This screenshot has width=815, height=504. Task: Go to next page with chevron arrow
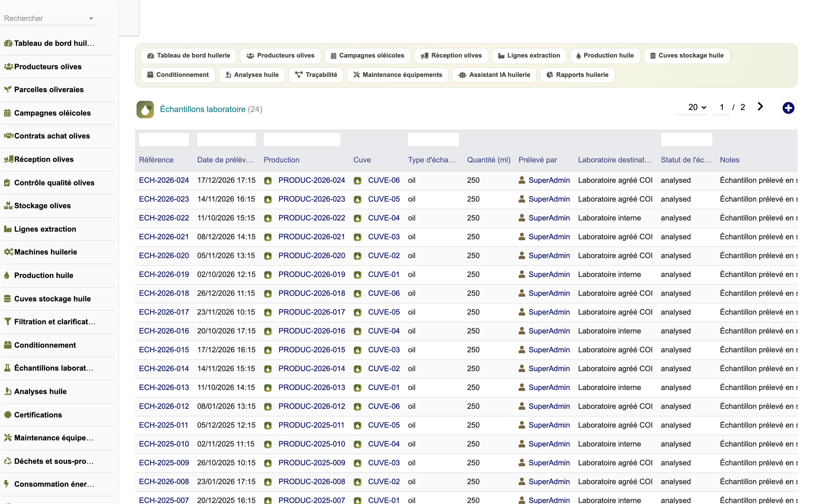point(760,107)
